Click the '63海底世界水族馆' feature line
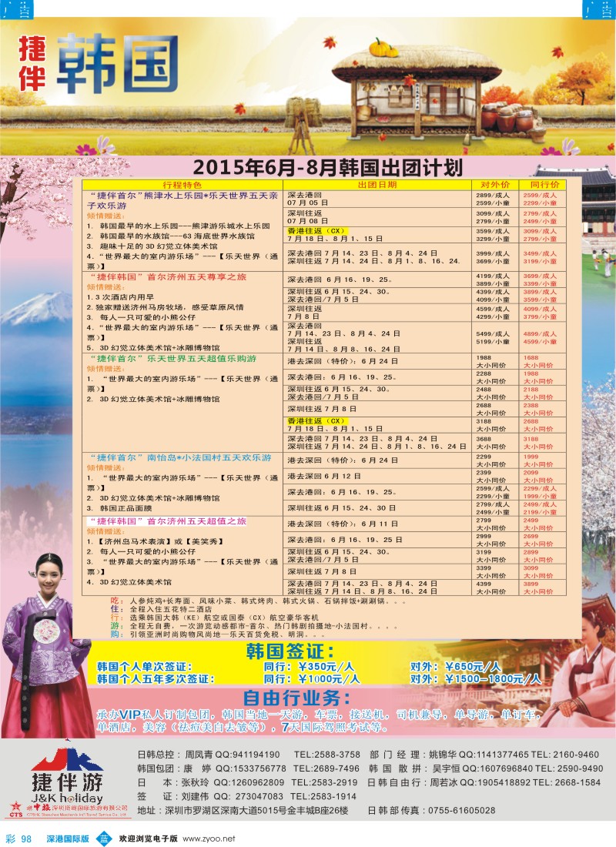The width and height of the screenshot is (616, 847). point(171,236)
